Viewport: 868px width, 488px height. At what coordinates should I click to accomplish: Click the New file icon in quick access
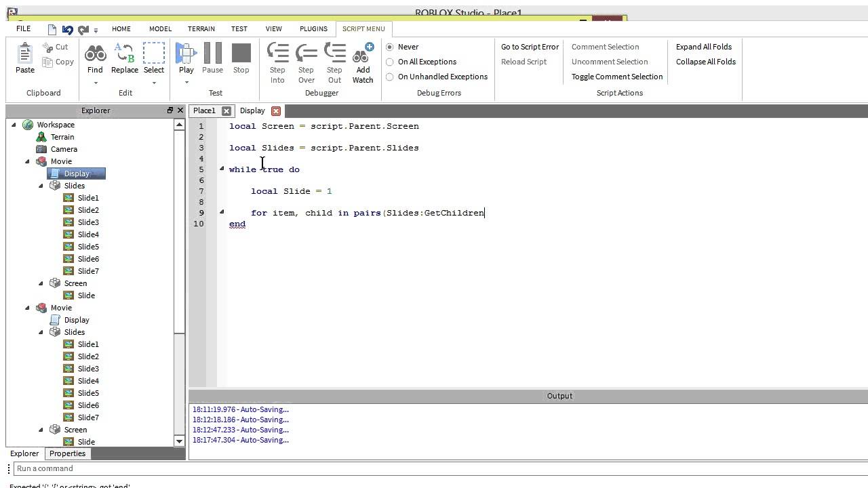(52, 29)
